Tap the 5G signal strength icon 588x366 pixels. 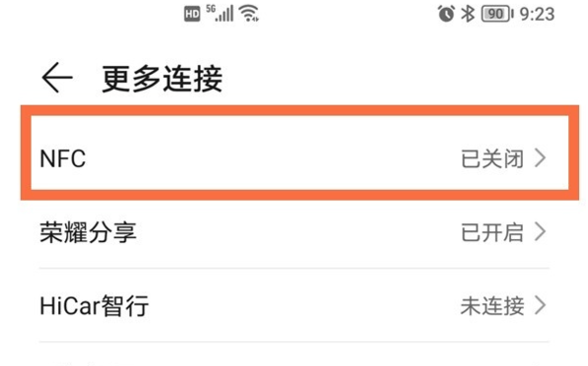point(220,13)
